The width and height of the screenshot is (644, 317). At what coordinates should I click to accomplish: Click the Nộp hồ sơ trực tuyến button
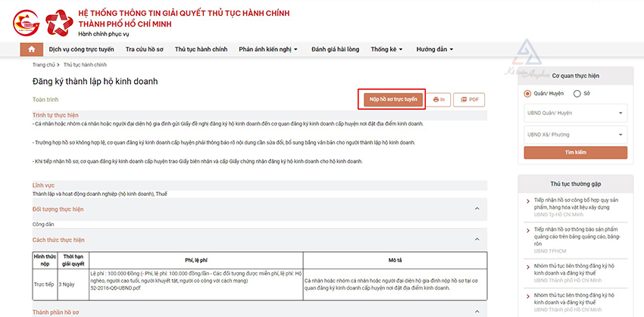pyautogui.click(x=392, y=99)
